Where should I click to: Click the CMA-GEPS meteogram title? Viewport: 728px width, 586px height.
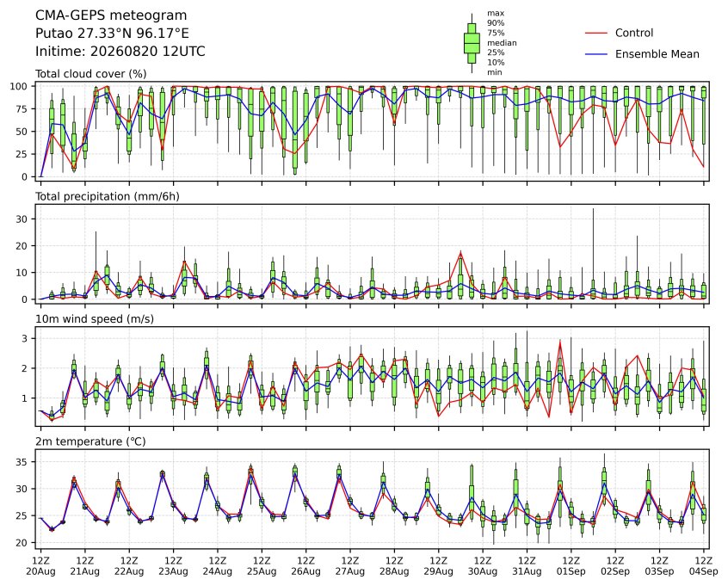pyautogui.click(x=111, y=15)
